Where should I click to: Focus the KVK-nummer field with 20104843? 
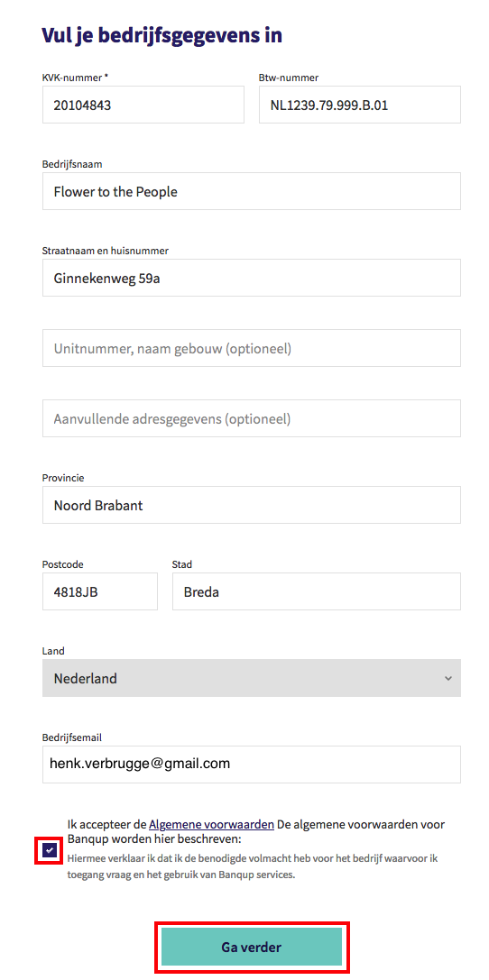143,105
